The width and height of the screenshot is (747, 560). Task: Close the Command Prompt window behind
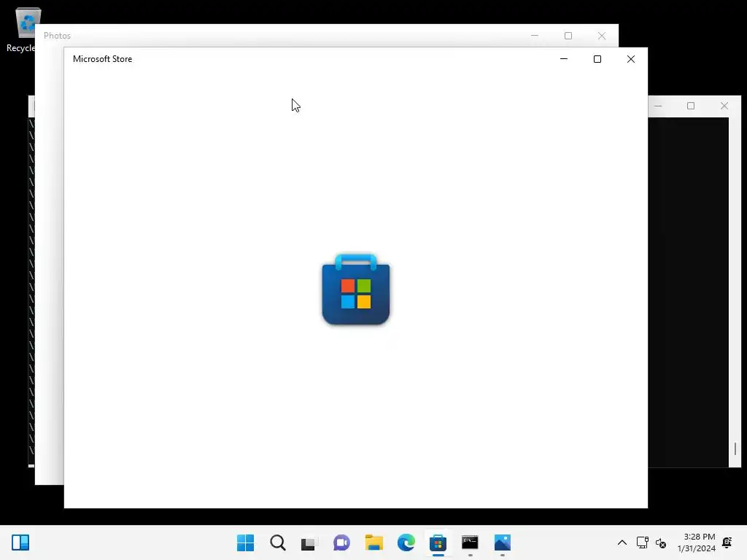[724, 106]
